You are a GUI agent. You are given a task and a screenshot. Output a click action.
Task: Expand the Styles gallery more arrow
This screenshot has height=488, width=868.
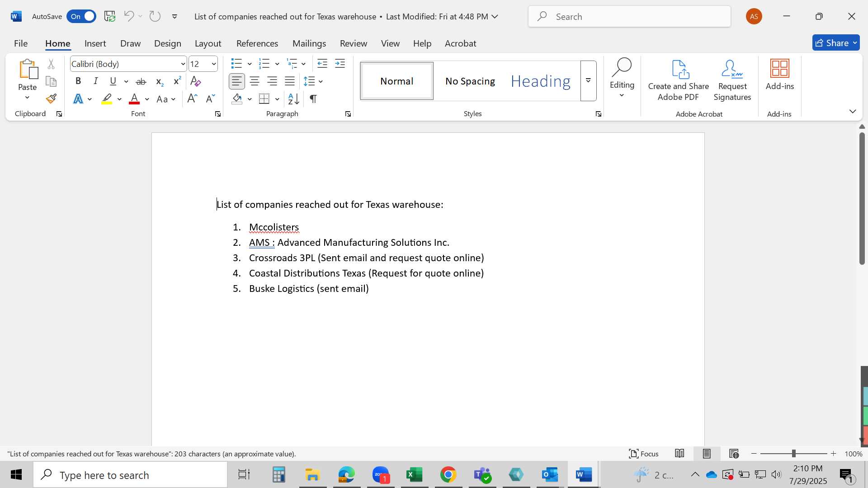[589, 81]
